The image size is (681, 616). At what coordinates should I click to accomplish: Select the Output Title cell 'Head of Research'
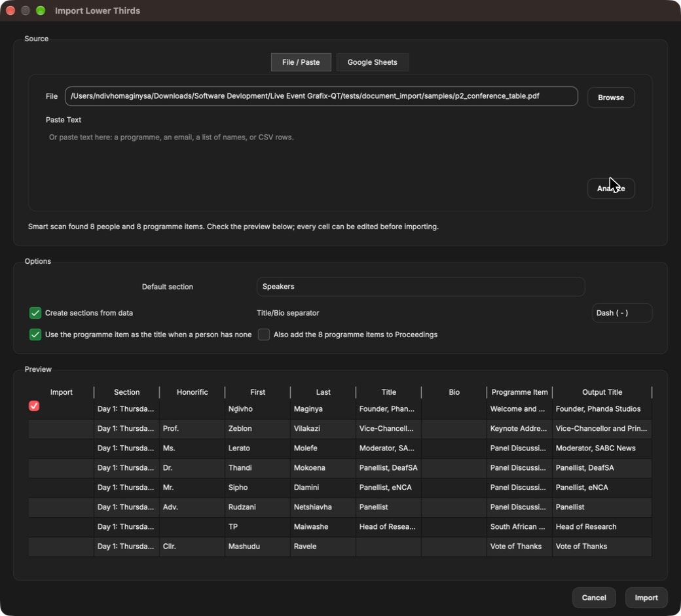602,526
